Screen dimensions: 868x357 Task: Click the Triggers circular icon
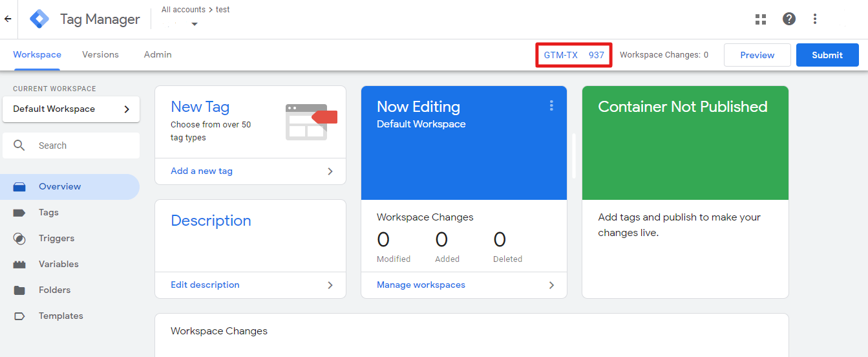[x=19, y=239]
